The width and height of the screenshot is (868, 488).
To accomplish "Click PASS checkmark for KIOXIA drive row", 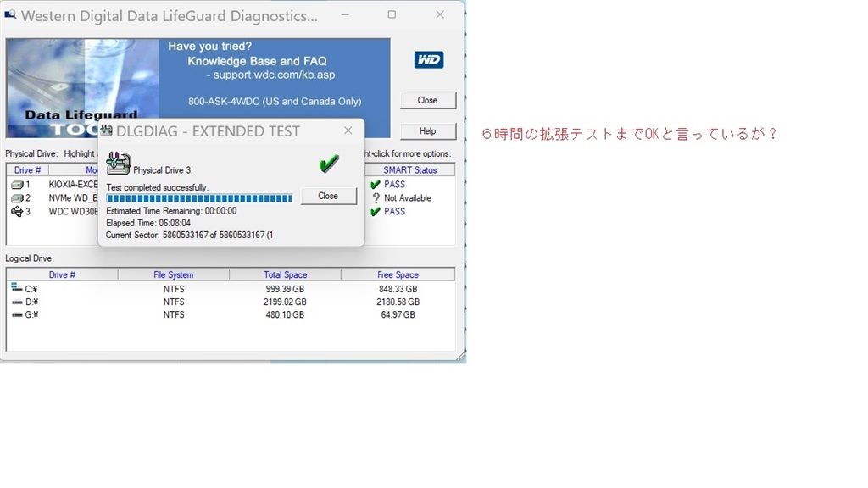I will tap(376, 184).
